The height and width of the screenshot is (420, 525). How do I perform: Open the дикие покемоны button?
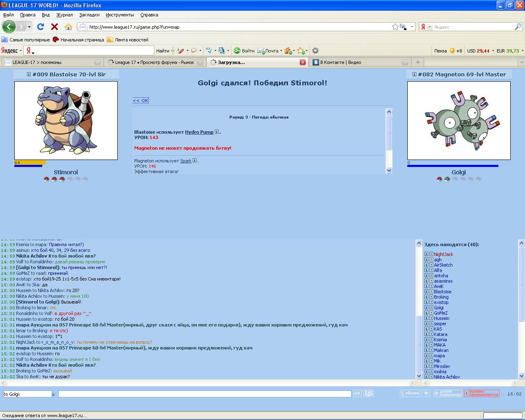[447, 393]
